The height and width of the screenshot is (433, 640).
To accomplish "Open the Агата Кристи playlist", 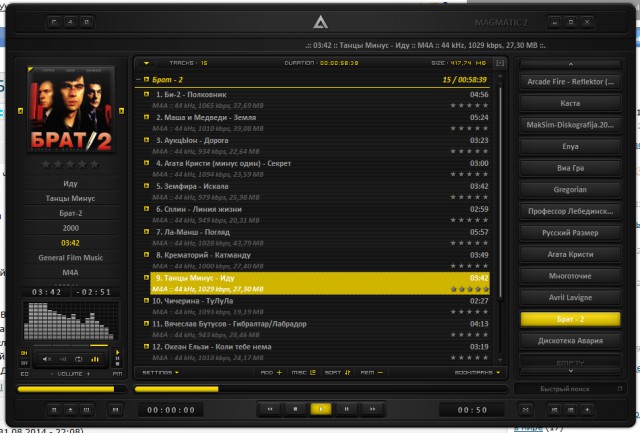I will 570,255.
